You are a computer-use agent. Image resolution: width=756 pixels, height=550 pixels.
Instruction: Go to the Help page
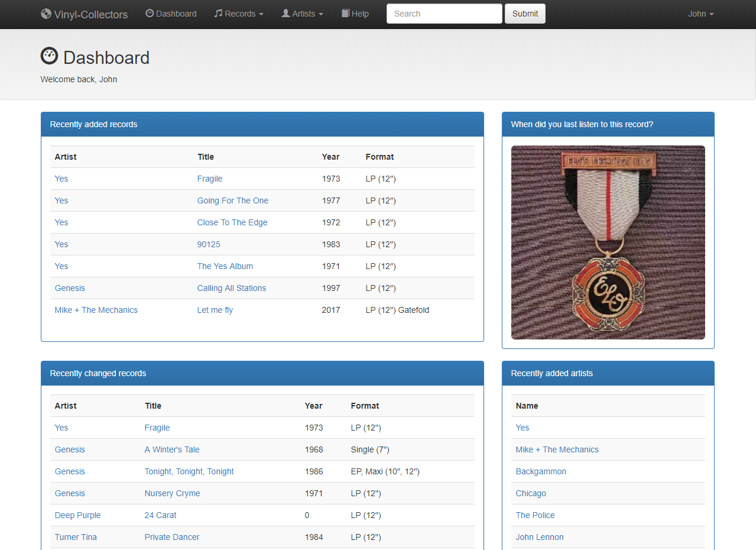[x=360, y=14]
